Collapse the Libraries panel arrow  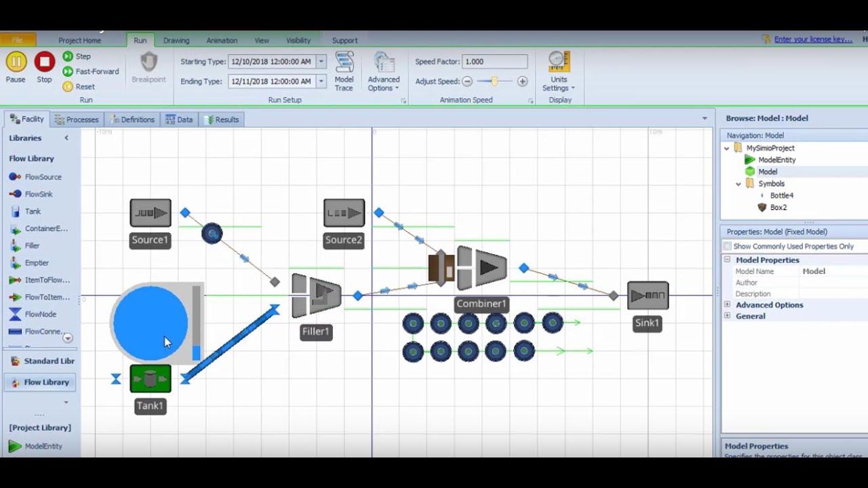66,138
